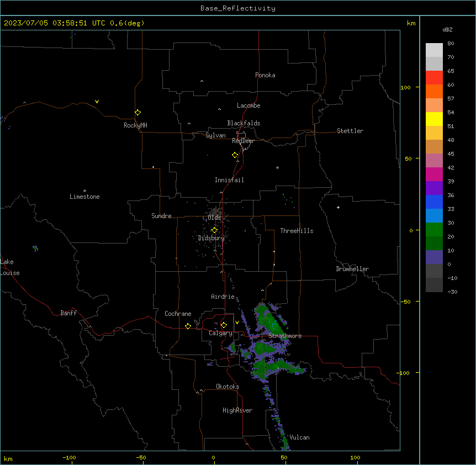Click the Lake Louise label
Viewport: 476px width, 465px height.
tap(10, 267)
